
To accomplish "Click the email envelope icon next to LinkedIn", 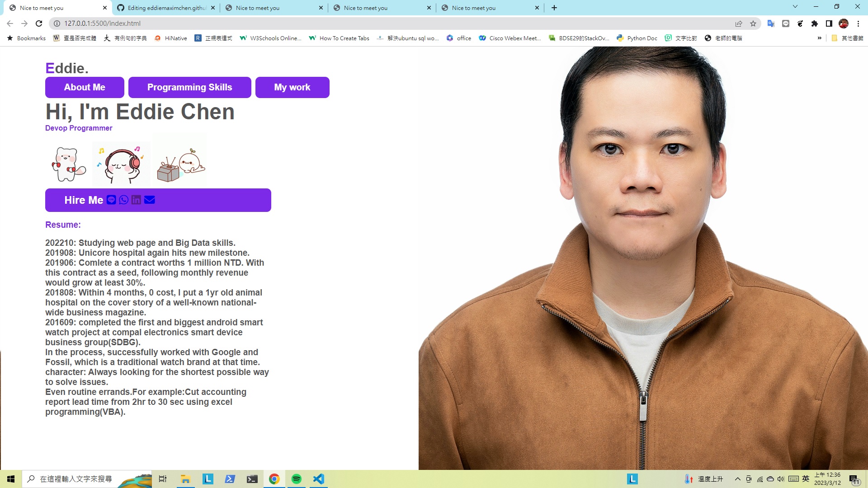I will point(150,200).
